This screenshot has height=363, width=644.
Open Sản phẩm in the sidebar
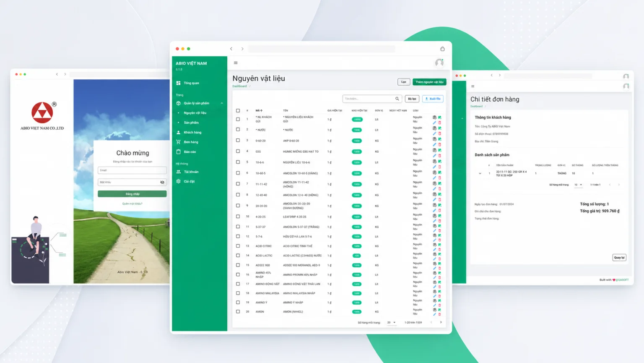click(x=191, y=123)
